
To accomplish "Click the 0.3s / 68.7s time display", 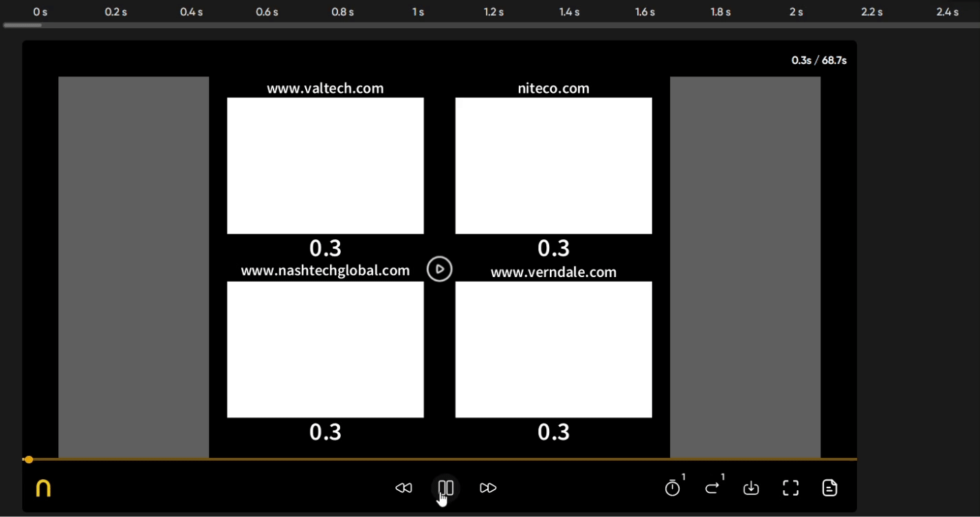I will [818, 60].
